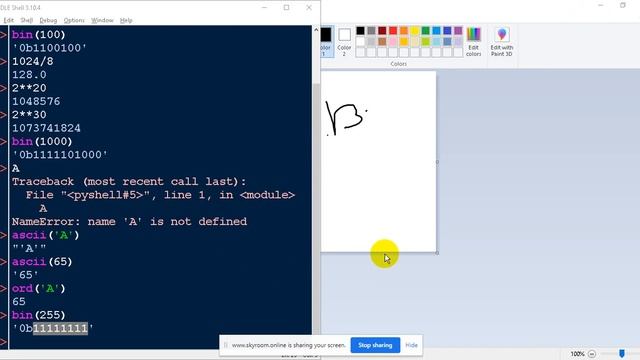Click the 1024/8 line in shell
Viewport: 640px width, 360px height.
(33, 62)
